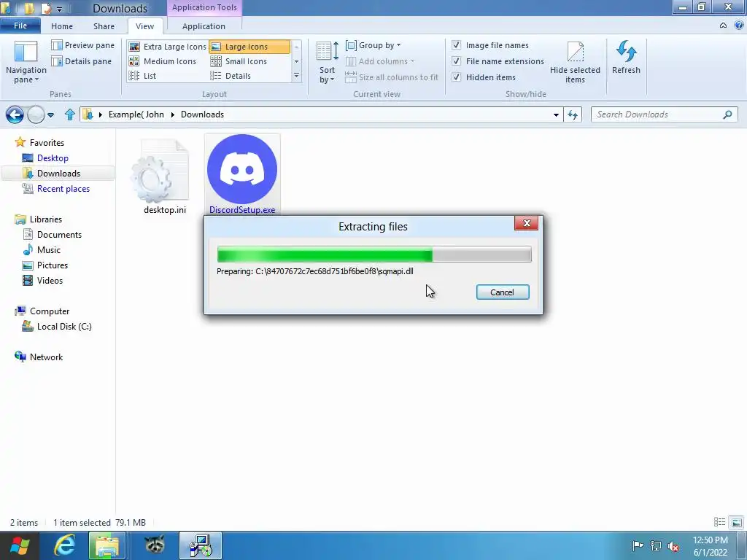Screen dimensions: 747x560
Task: Open Network in sidebar
Action: coord(46,357)
